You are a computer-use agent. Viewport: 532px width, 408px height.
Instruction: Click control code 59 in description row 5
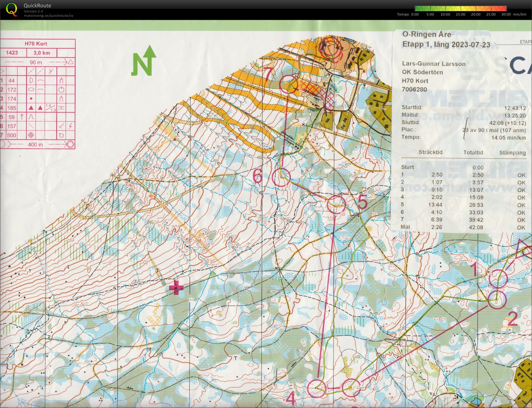pyautogui.click(x=12, y=117)
